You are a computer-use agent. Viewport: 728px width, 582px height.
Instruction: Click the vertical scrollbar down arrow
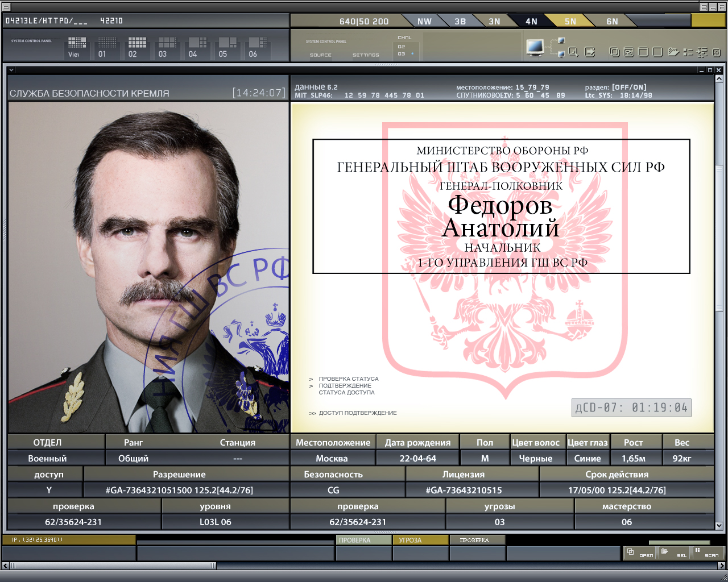[719, 526]
